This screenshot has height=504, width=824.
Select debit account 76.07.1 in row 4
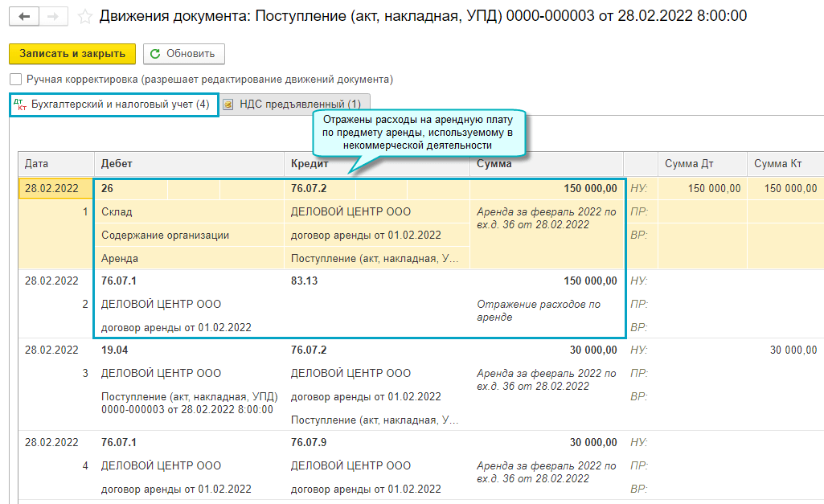pyautogui.click(x=119, y=443)
